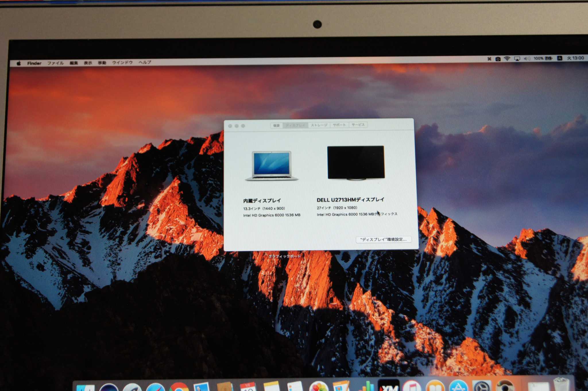
Task: Open the input source A icon
Action: tap(560, 58)
